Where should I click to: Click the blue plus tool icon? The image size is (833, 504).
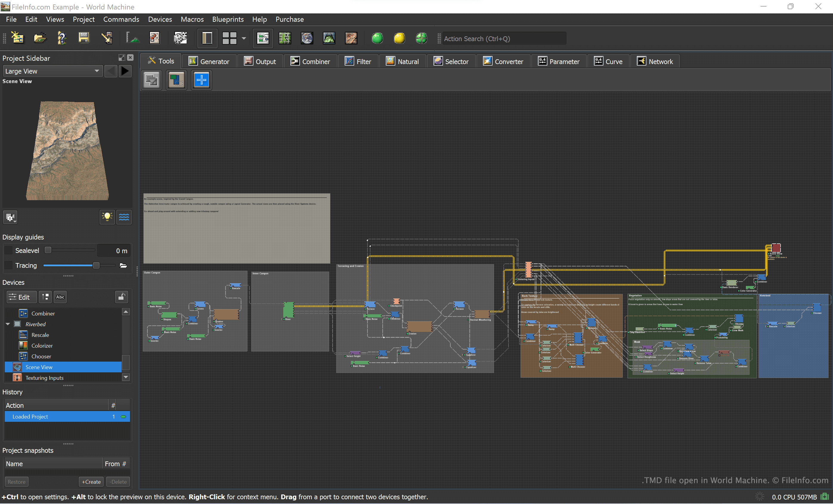point(201,80)
